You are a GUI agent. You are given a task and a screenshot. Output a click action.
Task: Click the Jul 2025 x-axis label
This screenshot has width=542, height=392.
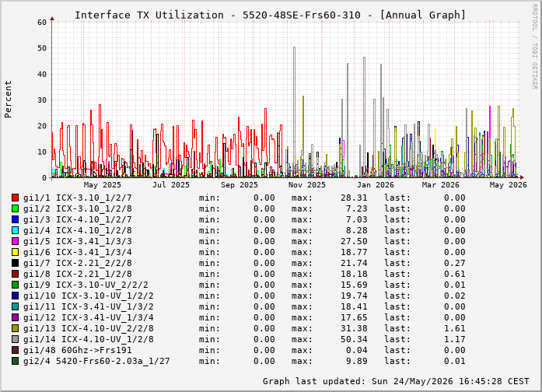click(171, 185)
